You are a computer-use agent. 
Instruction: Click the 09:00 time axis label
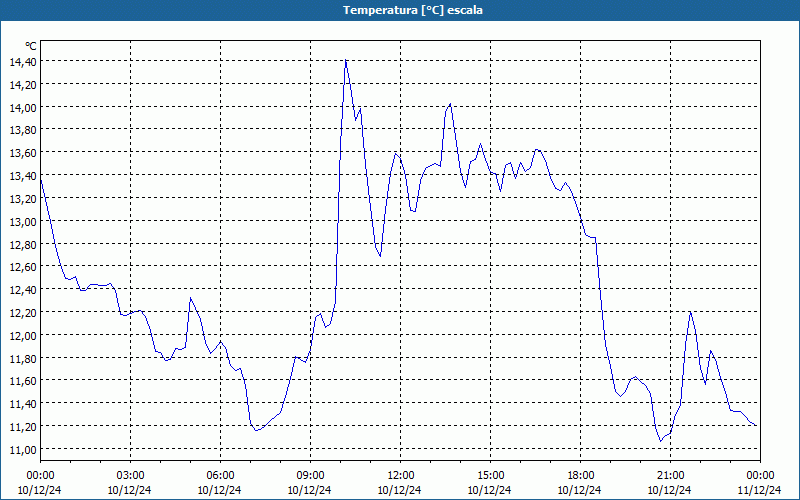pyautogui.click(x=310, y=476)
